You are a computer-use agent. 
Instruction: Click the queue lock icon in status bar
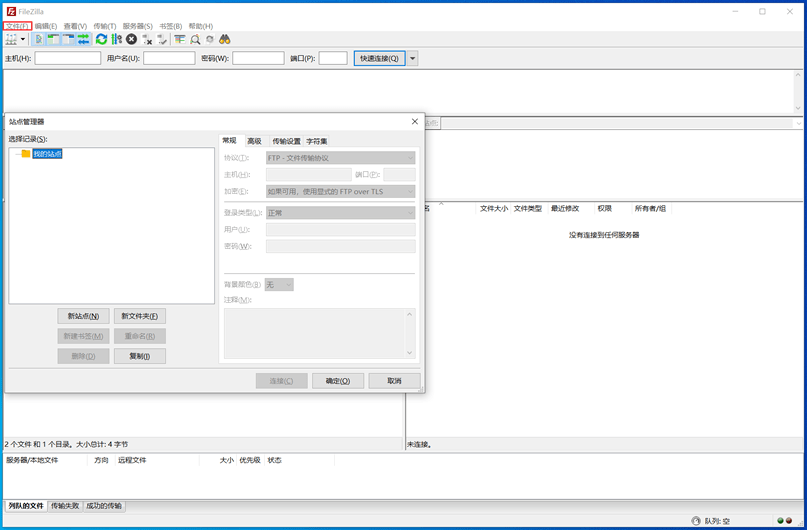click(696, 521)
